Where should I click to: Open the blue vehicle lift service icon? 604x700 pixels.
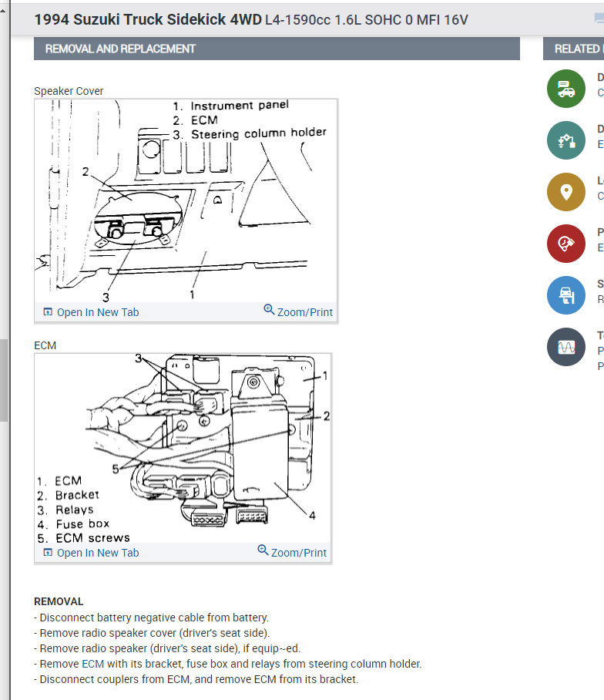pyautogui.click(x=566, y=295)
